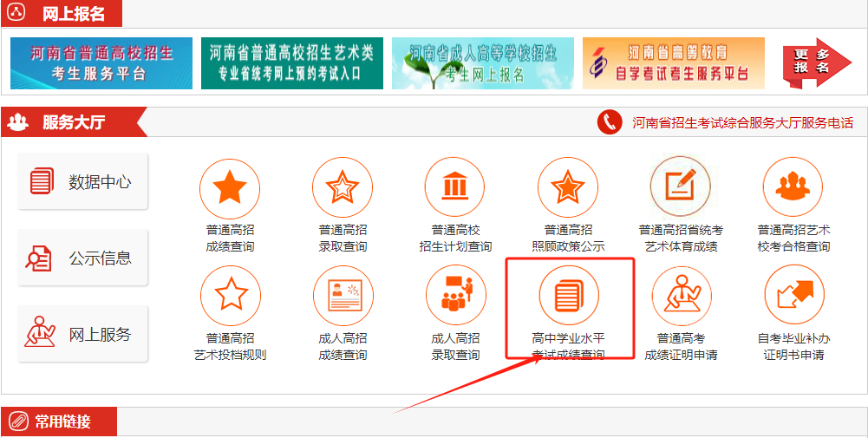The width and height of the screenshot is (868, 438).
Task: Open 高中学业水平考试成绩查询 icon
Action: 569,296
